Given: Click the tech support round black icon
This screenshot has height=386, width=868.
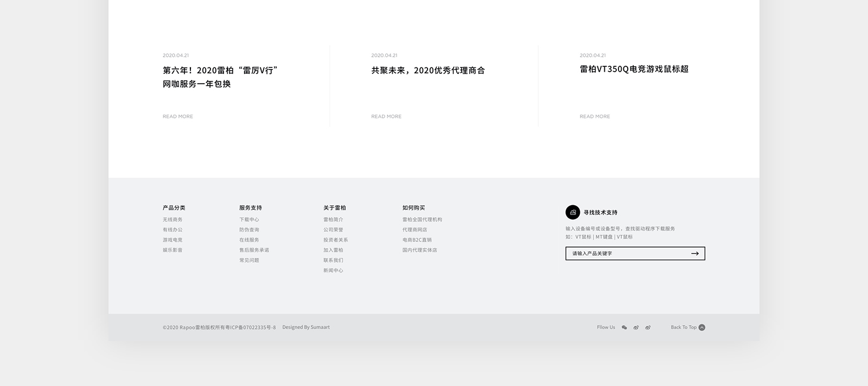Looking at the screenshot, I should click(572, 212).
